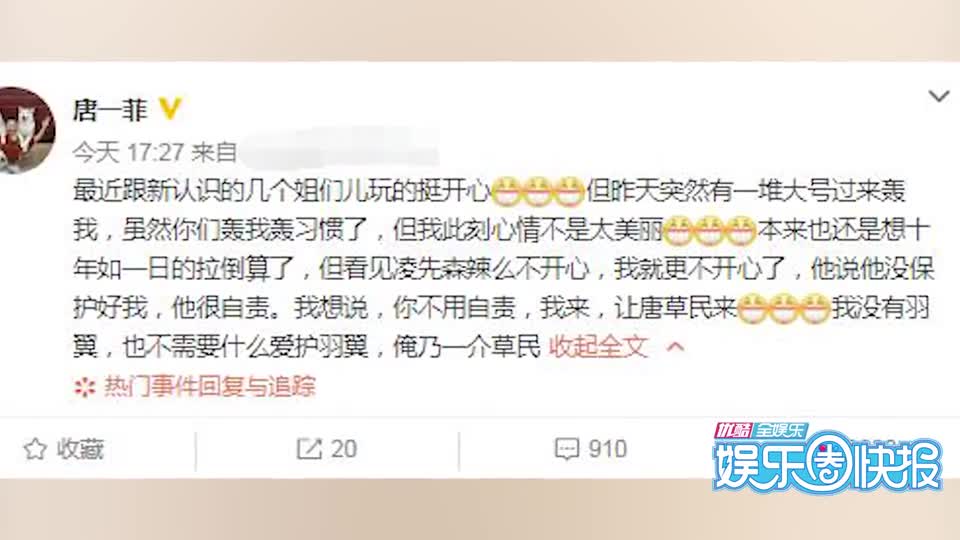
Task: Open the 唐一菲 username link
Action: 110,110
